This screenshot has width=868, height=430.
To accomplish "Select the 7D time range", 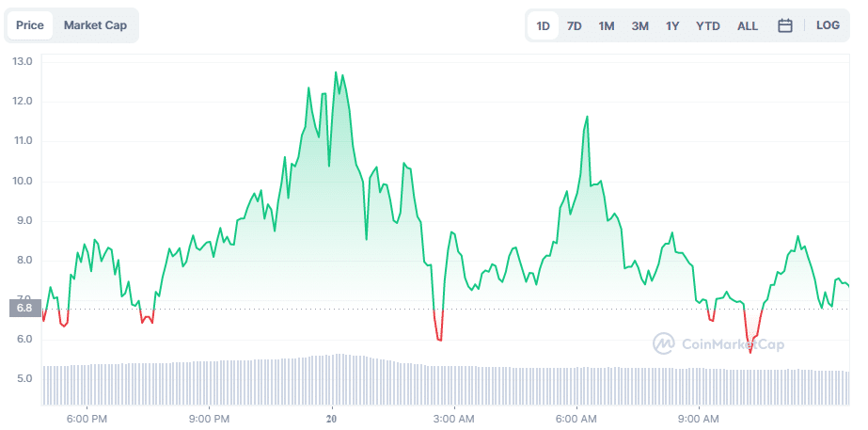I will [575, 25].
